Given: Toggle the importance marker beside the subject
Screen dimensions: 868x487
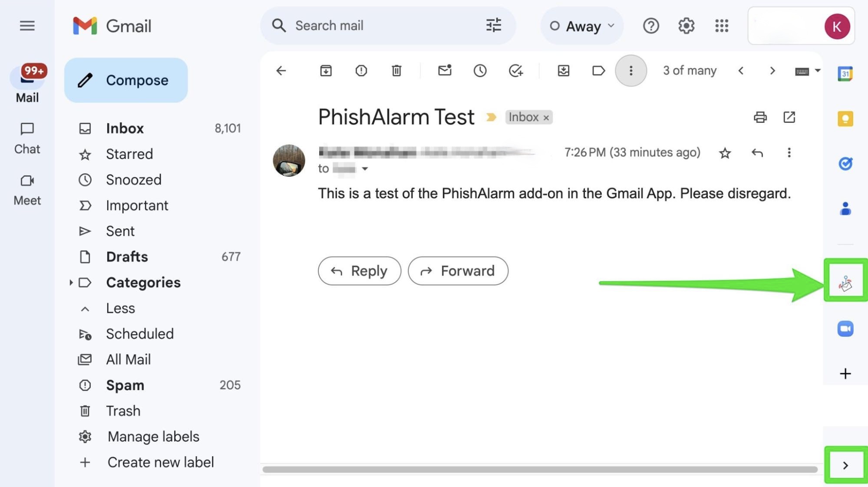Looking at the screenshot, I should (491, 117).
